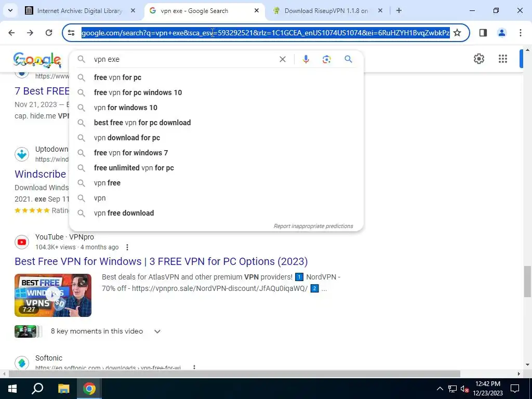The image size is (532, 399).
Task: Go forward to next page
Action: click(x=30, y=33)
